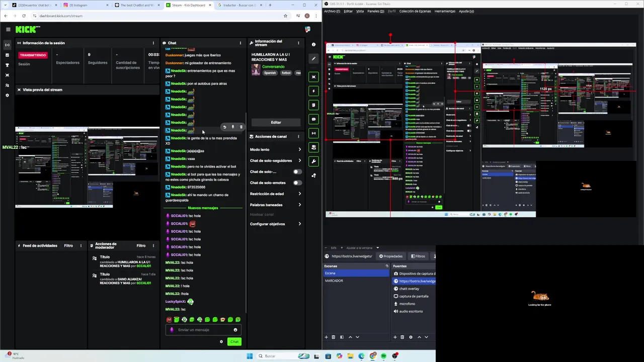The height and width of the screenshot is (362, 644).
Task: Select MARCADOR scene in OBS
Action: click(x=356, y=281)
